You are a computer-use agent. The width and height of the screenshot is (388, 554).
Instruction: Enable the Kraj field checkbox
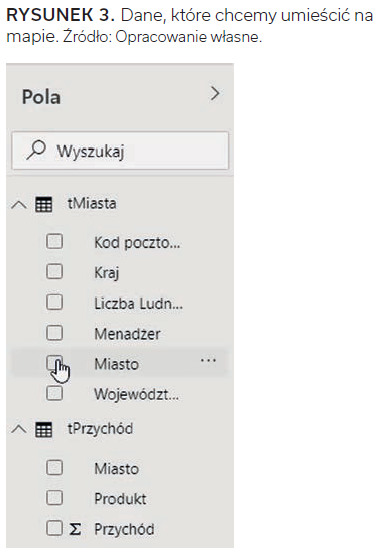54,272
